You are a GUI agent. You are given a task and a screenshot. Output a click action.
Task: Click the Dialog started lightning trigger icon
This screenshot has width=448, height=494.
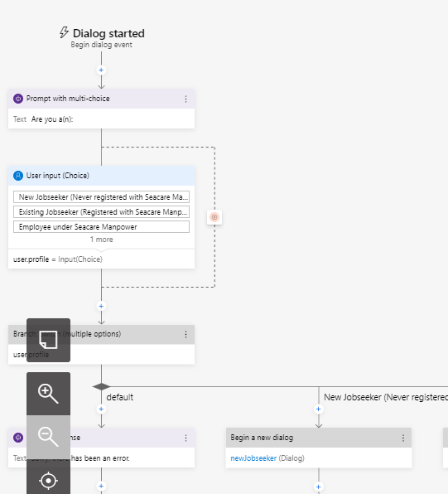point(65,32)
